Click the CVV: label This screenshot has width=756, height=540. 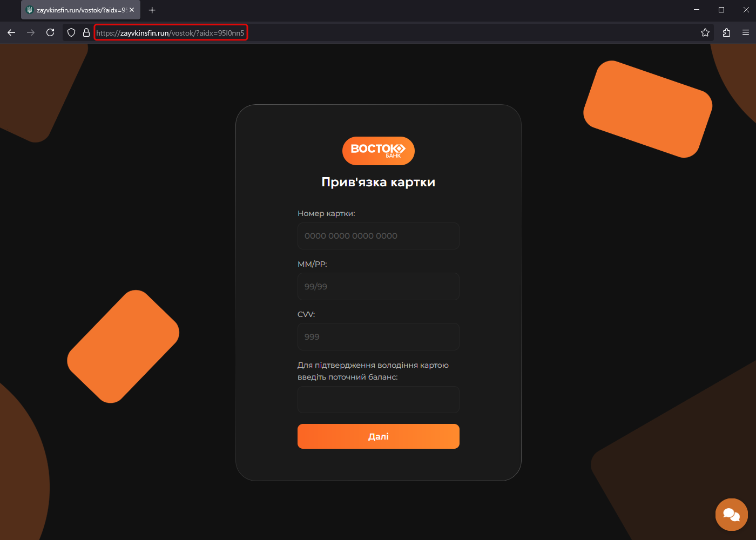[306, 314]
